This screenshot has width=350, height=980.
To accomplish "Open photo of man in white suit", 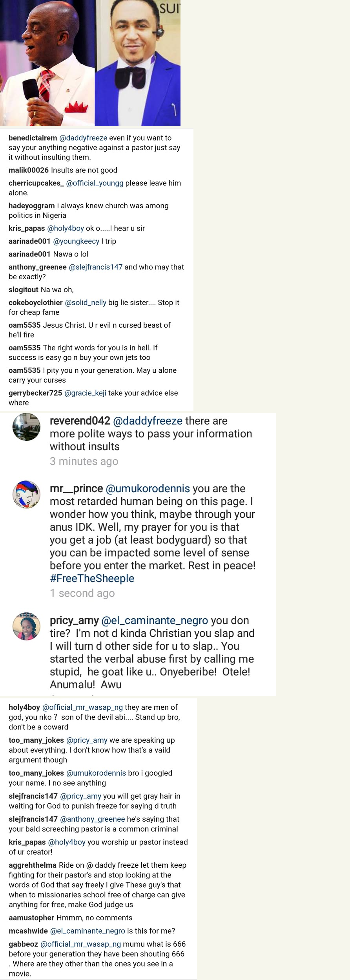I will point(47,63).
